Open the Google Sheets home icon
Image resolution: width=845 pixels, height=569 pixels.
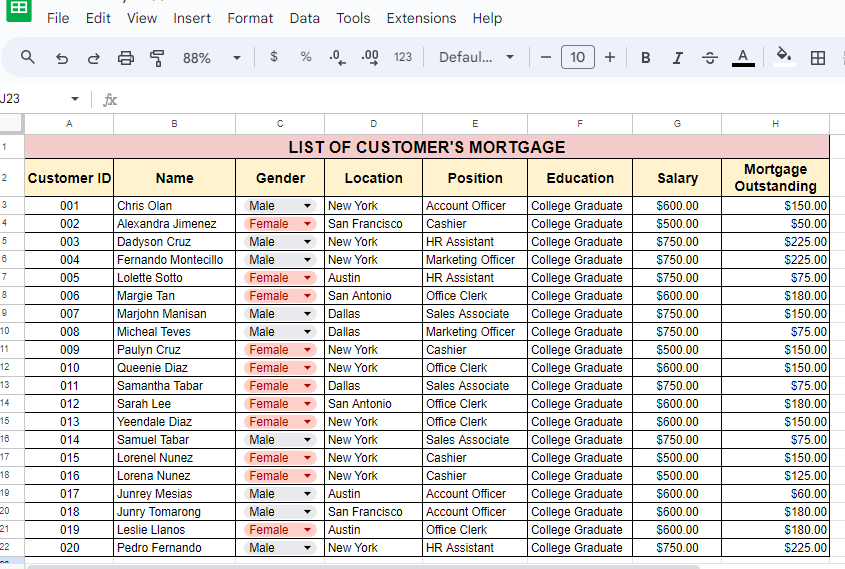tap(19, 9)
